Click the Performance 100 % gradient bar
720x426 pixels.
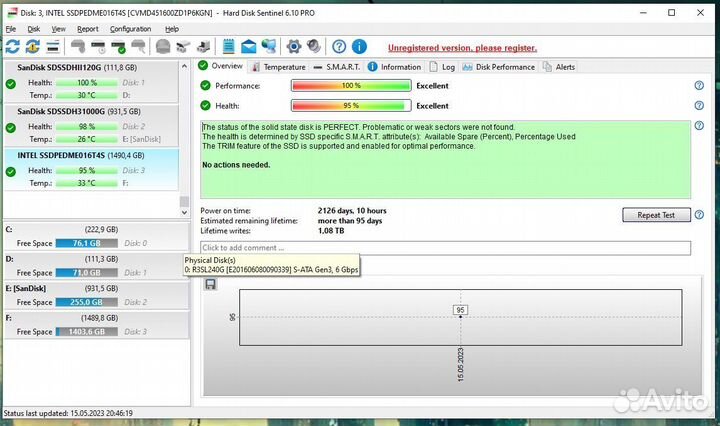[x=351, y=85]
